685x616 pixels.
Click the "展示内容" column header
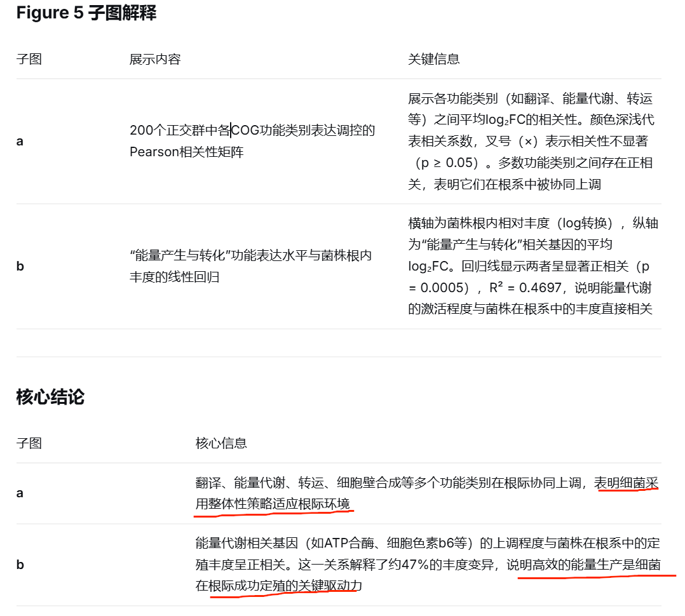154,59
